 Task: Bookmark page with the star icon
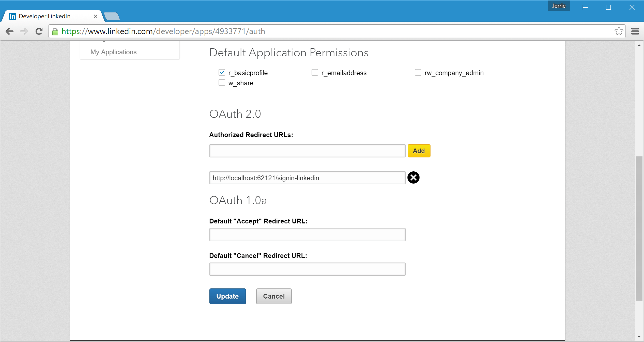pos(619,31)
